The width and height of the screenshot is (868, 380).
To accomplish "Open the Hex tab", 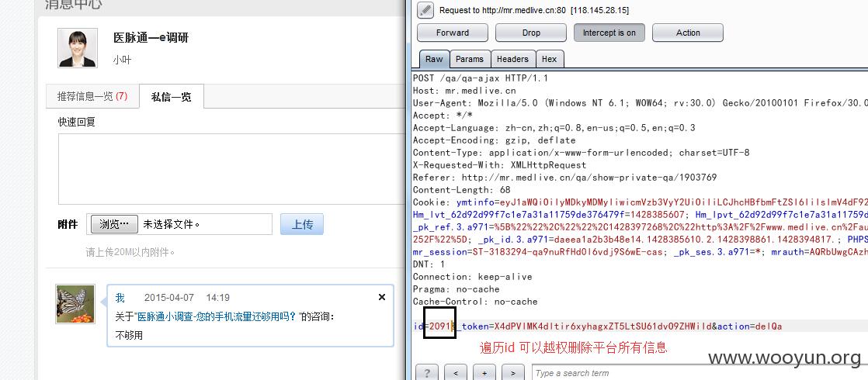I will tap(549, 59).
